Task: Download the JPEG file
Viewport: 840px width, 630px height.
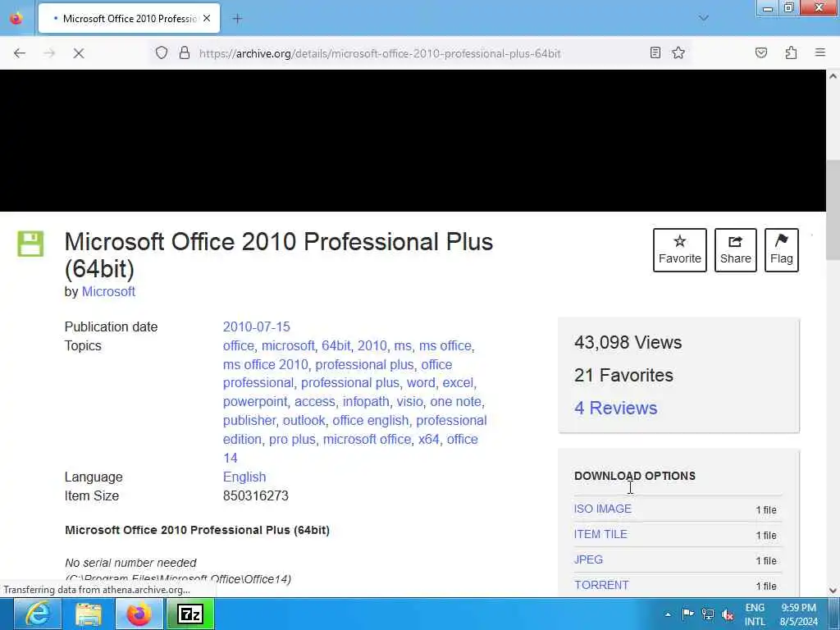Action: tap(588, 559)
